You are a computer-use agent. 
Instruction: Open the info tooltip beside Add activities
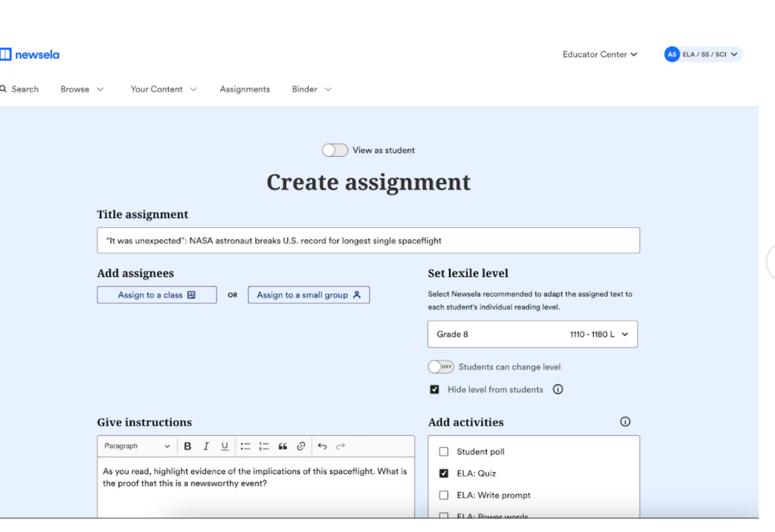pos(624,422)
